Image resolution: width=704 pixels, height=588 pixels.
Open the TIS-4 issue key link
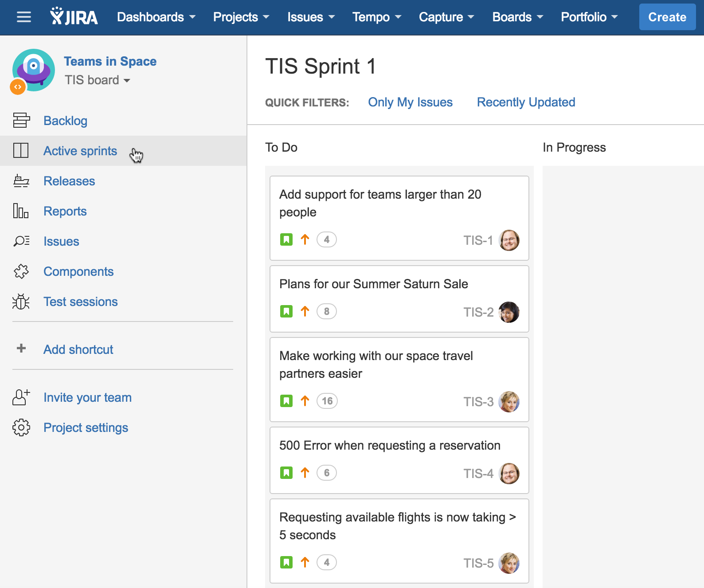tap(478, 474)
